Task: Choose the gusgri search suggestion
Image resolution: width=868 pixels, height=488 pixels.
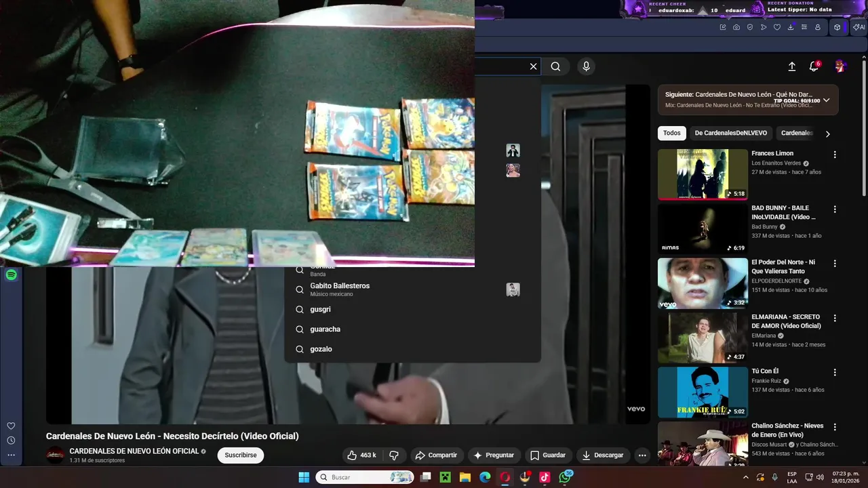Action: point(412,309)
